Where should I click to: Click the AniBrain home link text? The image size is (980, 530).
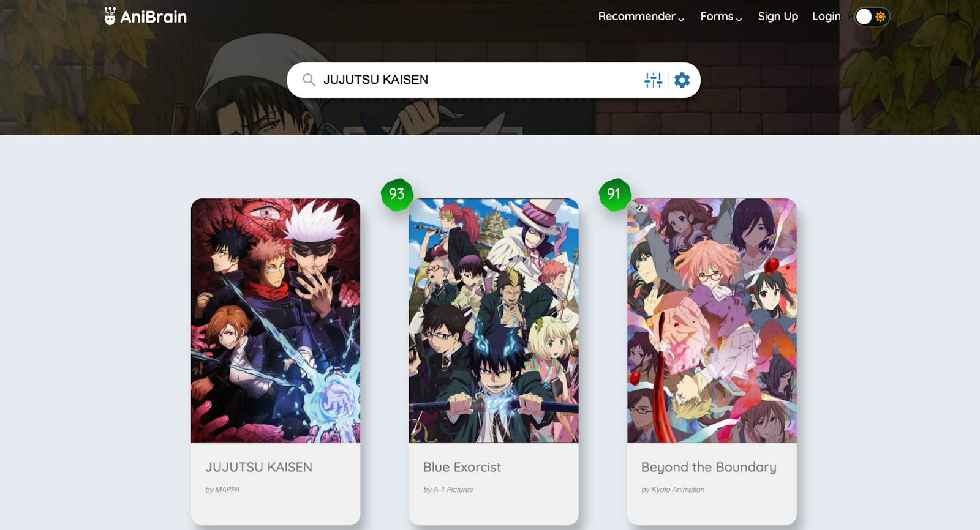(x=154, y=17)
